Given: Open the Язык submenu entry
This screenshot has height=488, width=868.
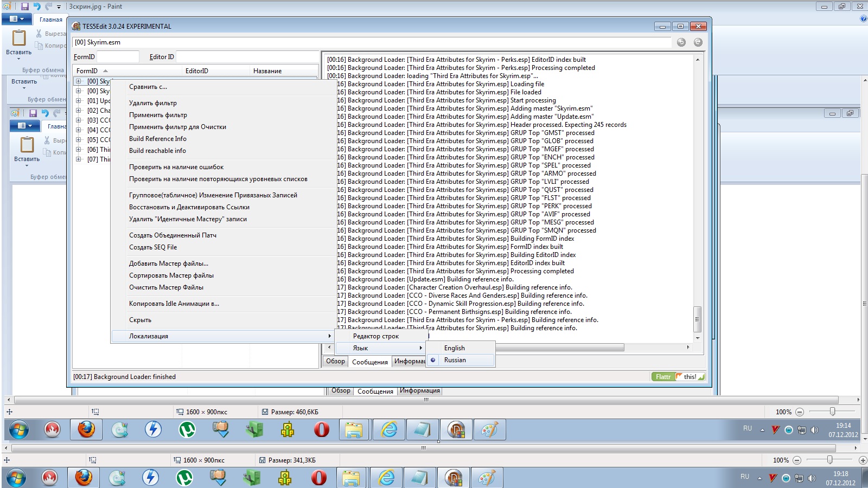Looking at the screenshot, I should 381,348.
